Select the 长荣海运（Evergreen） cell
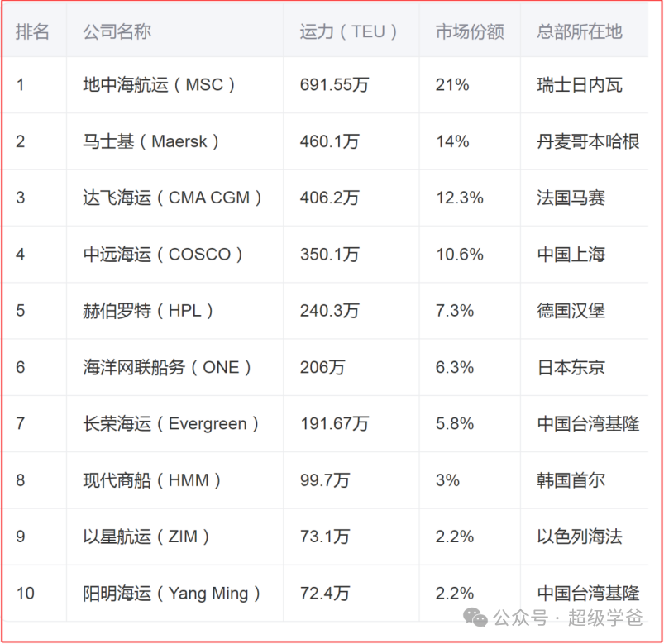 [x=172, y=424]
